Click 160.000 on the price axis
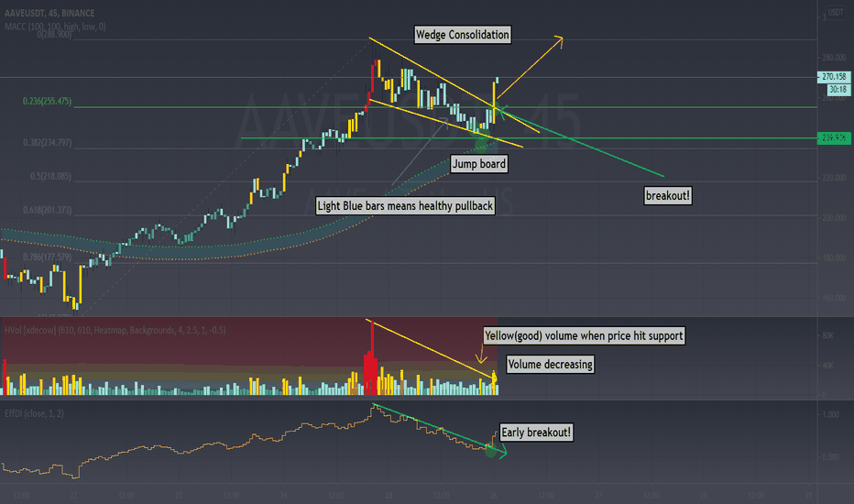Viewport: 854px width, 504px height. click(x=834, y=298)
